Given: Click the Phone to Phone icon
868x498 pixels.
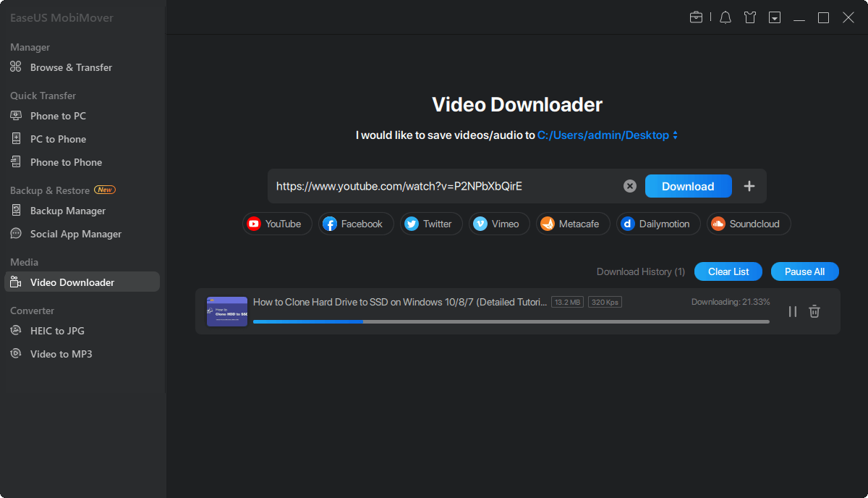Looking at the screenshot, I should (16, 162).
